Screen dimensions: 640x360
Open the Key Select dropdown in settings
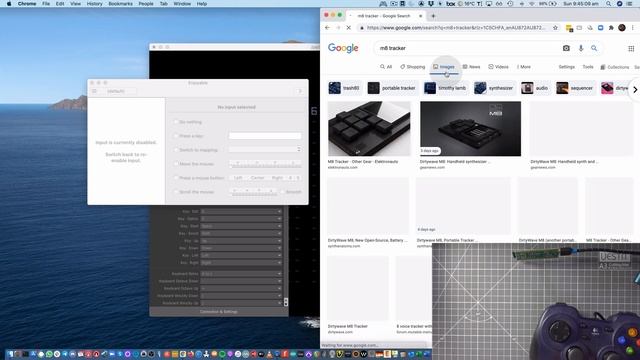pos(241,233)
